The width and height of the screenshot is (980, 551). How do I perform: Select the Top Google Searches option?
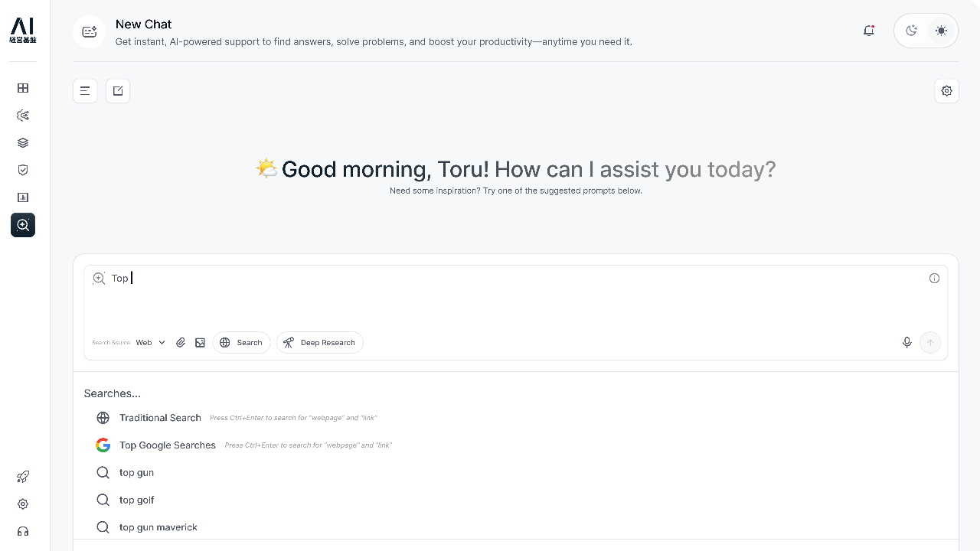[x=167, y=445]
